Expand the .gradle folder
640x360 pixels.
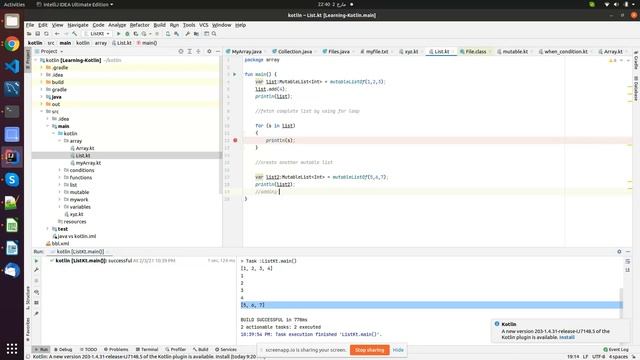pyautogui.click(x=41, y=68)
